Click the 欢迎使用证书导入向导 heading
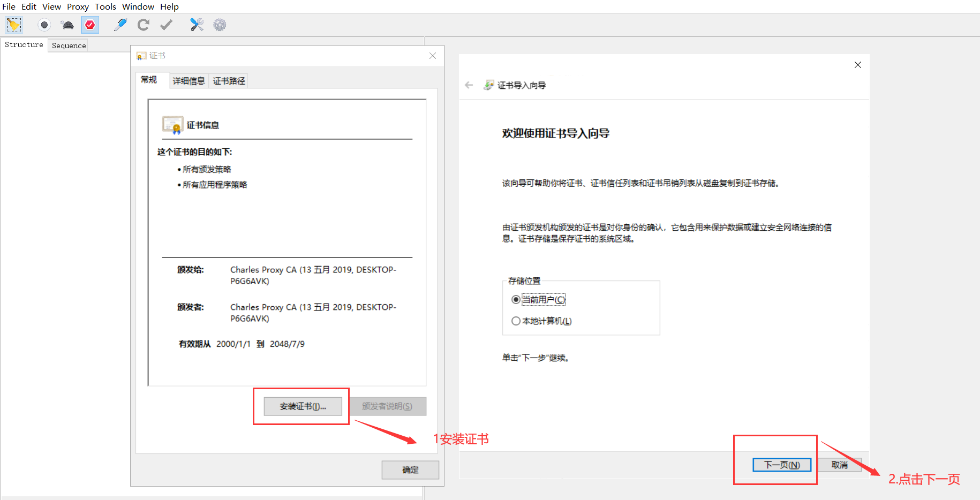Screen dimensions: 980x500 tap(556, 133)
